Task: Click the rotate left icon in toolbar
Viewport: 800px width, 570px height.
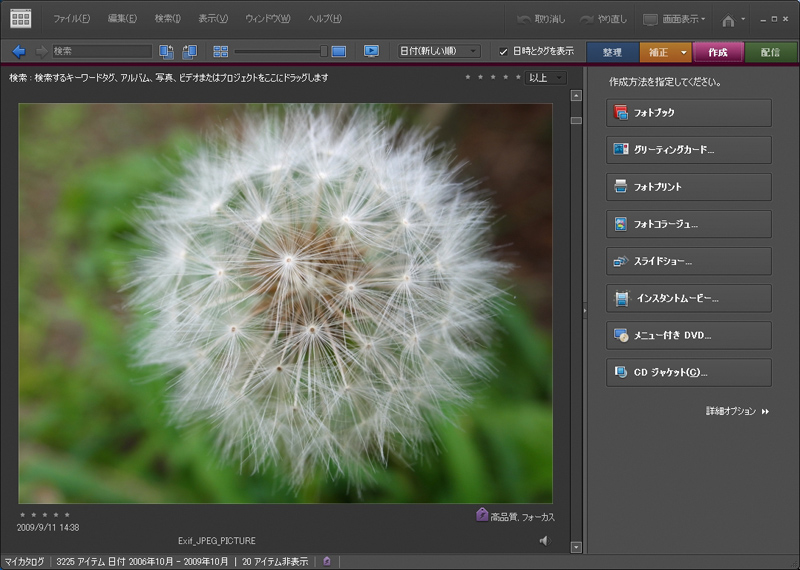Action: coord(167,51)
